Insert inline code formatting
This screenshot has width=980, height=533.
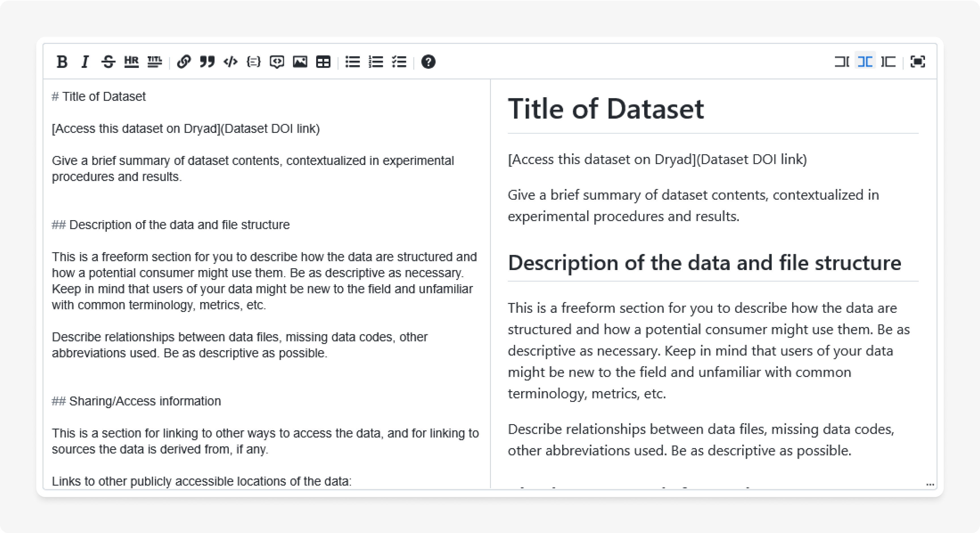(231, 61)
